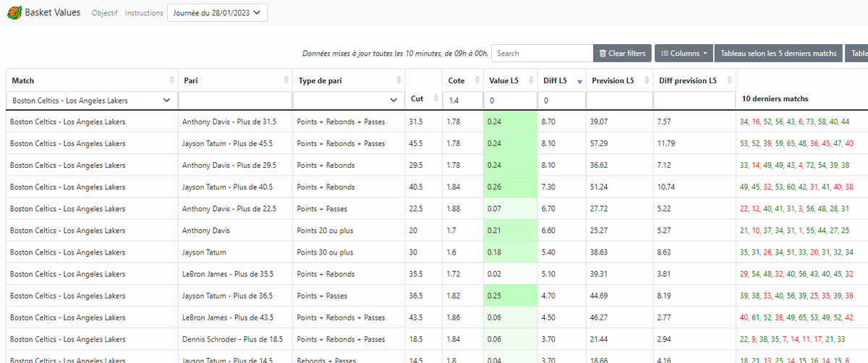Open the Type de pari filter dropdown
This screenshot has width=868, height=363.
coord(349,100)
